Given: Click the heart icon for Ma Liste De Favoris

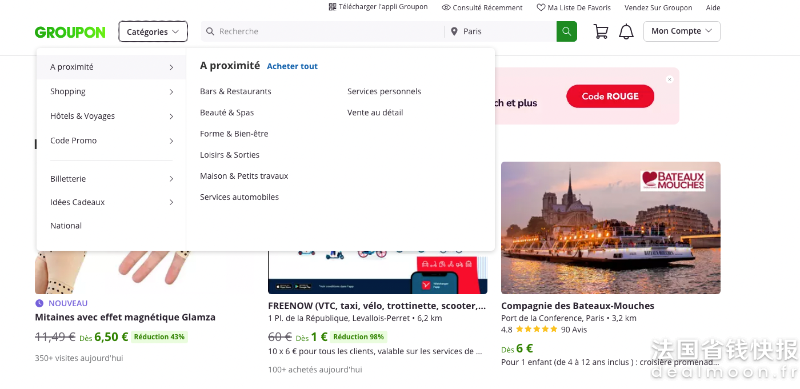Looking at the screenshot, I should point(541,8).
